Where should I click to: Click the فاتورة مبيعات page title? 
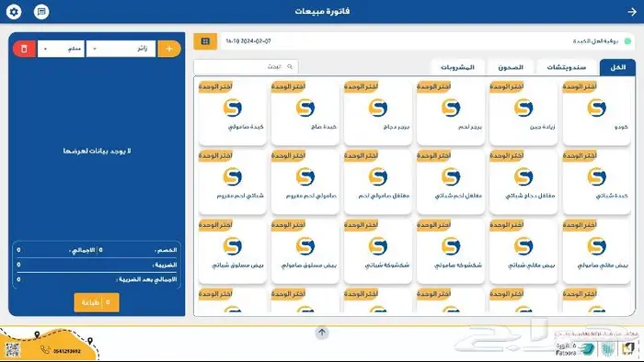pyautogui.click(x=322, y=11)
